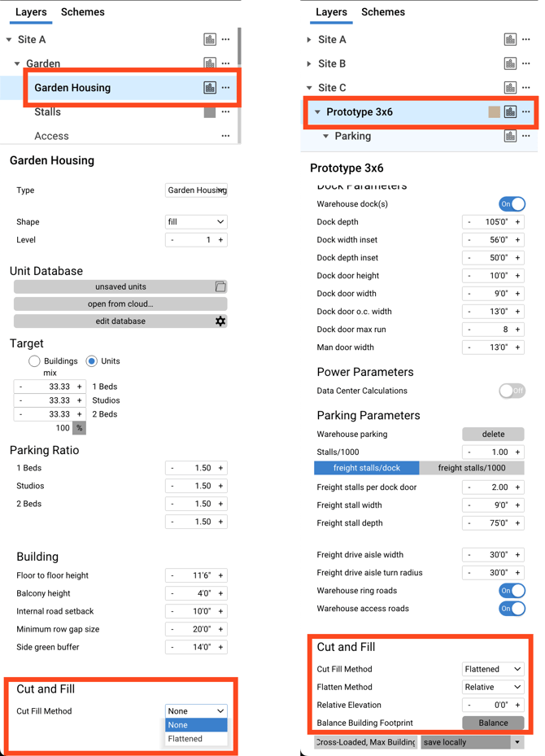Click building icon on Garden Housing layer
Screen dimensions: 545x756
(210, 87)
